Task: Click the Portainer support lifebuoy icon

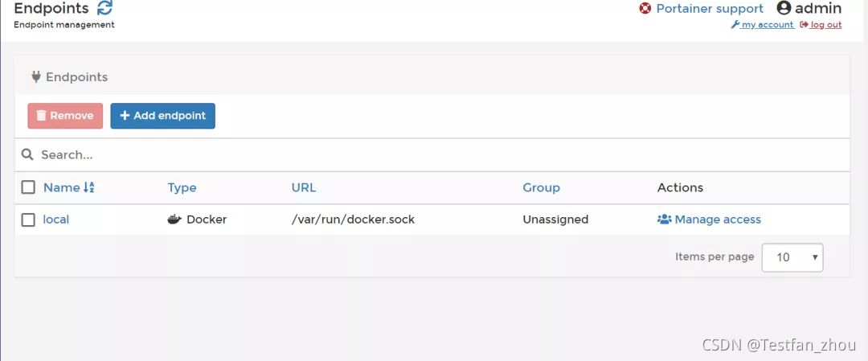Action: click(x=645, y=8)
